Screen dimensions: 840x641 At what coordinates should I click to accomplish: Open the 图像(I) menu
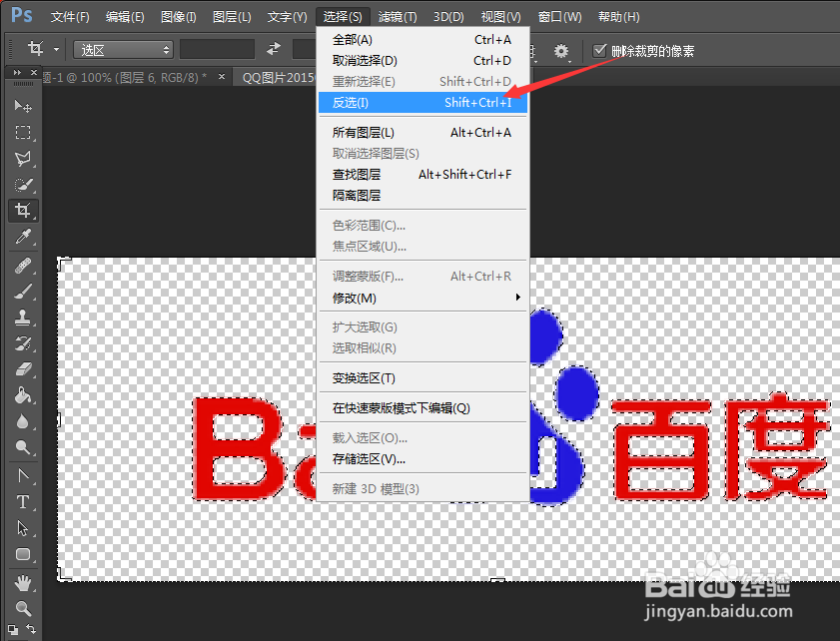click(179, 17)
